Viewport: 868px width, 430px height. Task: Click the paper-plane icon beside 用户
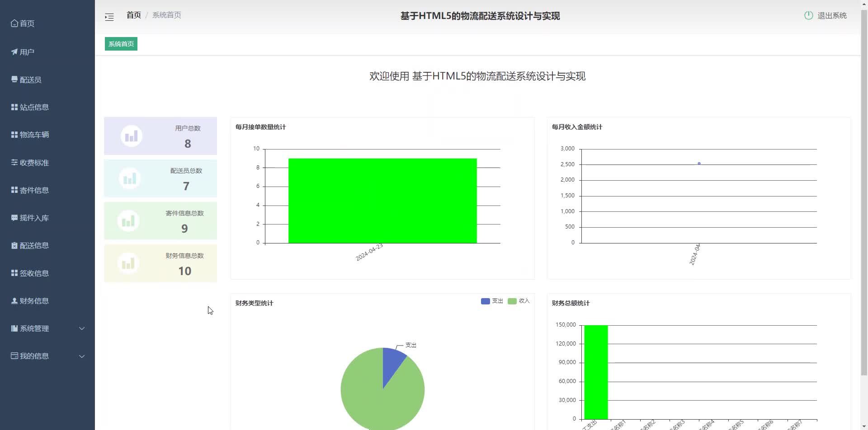tap(14, 52)
